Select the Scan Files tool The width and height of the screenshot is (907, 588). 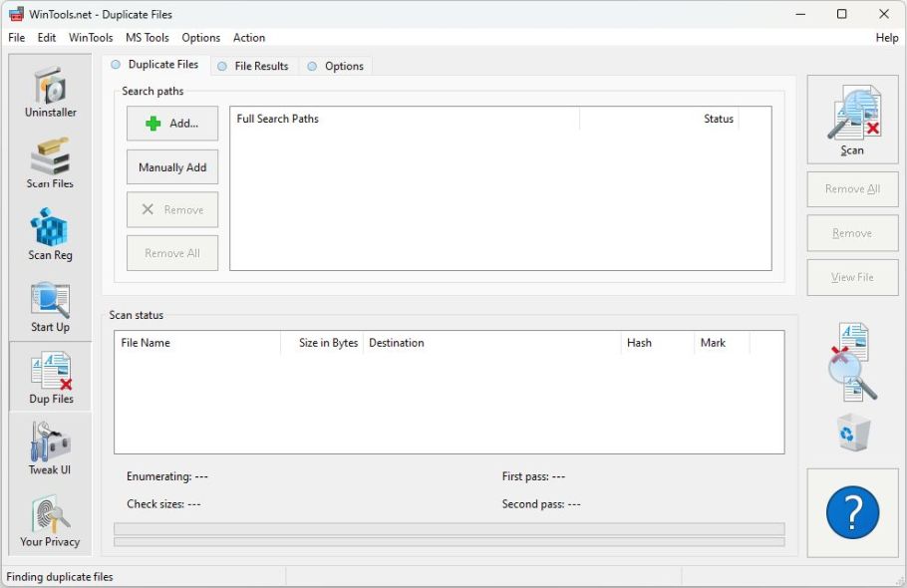tap(49, 162)
